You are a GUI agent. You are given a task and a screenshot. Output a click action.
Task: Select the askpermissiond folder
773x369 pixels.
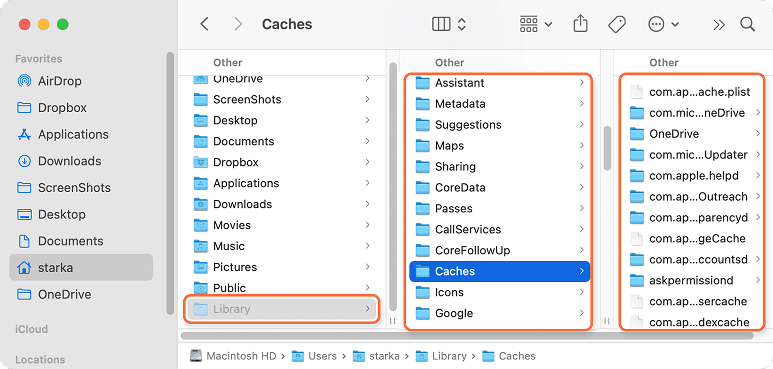696,280
